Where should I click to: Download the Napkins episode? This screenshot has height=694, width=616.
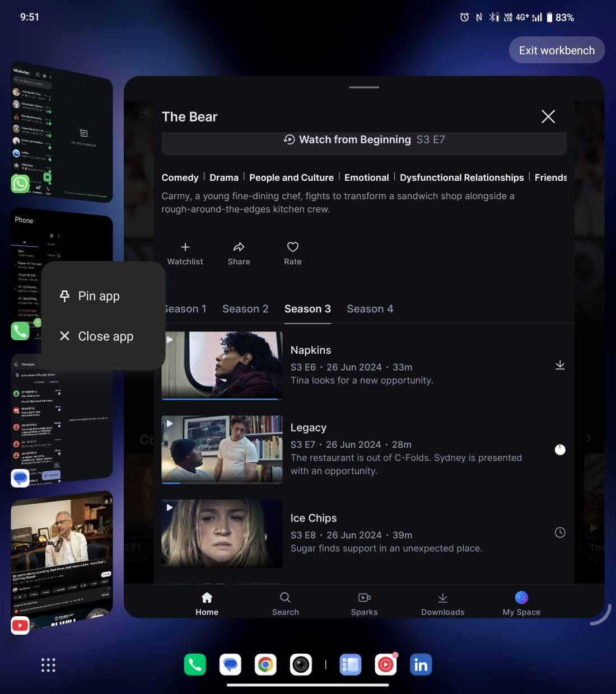(560, 365)
